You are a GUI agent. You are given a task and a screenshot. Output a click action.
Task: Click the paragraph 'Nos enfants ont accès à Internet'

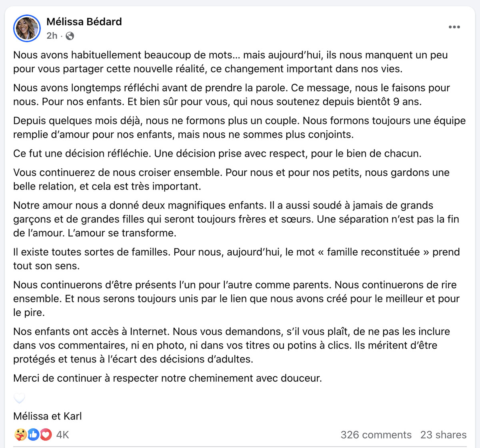click(232, 345)
